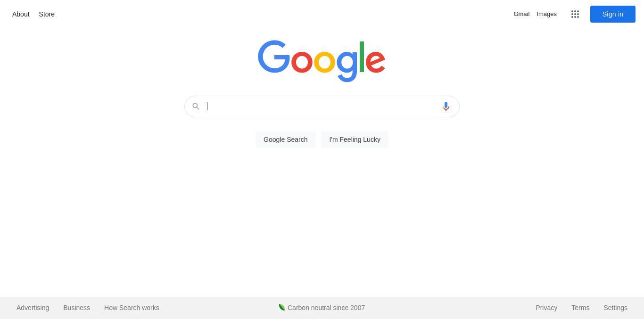This screenshot has height=319, width=644.
Task: Open the Images link
Action: click(x=547, y=14)
